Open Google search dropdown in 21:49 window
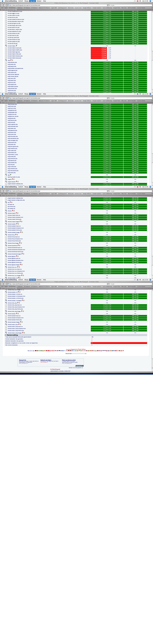 pyautogui.click(x=109, y=191)
